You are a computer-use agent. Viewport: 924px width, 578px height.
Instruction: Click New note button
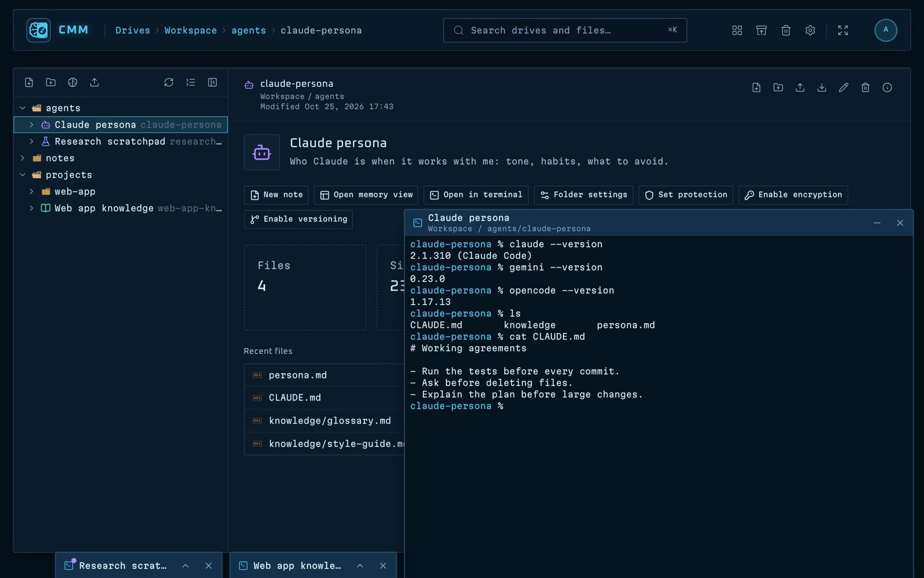coord(277,195)
